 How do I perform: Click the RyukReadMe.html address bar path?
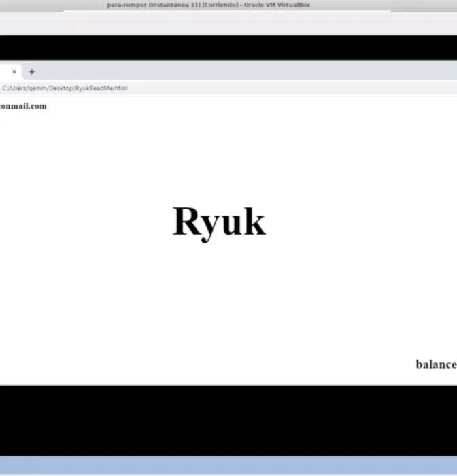pyautogui.click(x=65, y=88)
